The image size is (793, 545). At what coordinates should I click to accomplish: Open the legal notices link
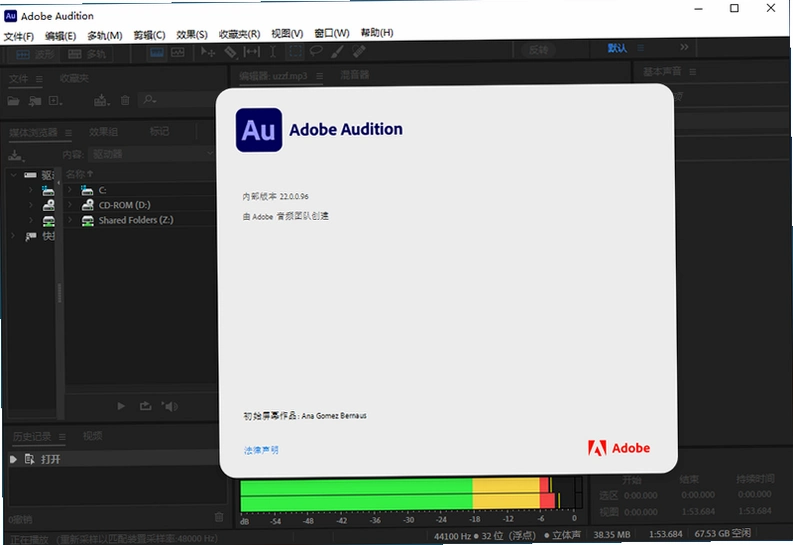pyautogui.click(x=261, y=450)
